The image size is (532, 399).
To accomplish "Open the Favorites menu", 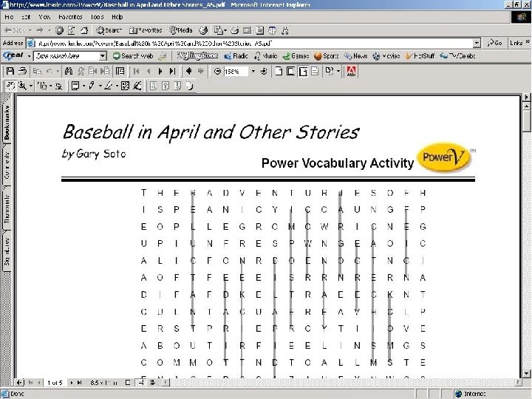I will [70, 16].
